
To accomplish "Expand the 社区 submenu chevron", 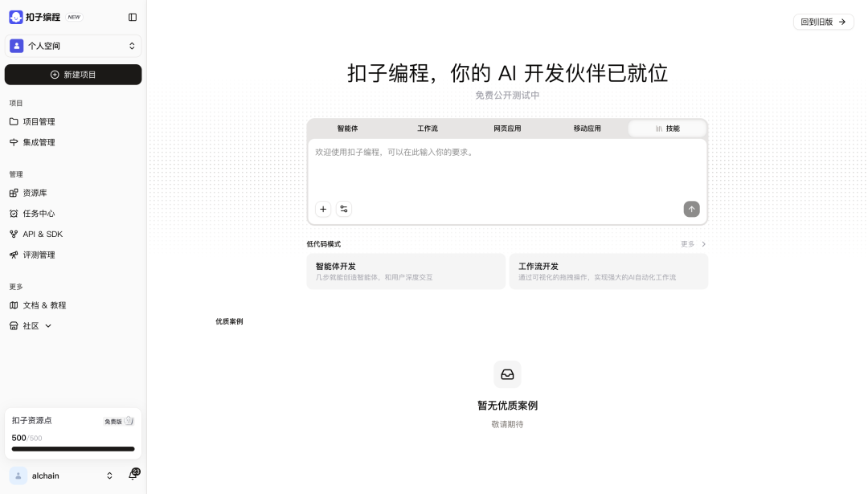I will click(48, 326).
